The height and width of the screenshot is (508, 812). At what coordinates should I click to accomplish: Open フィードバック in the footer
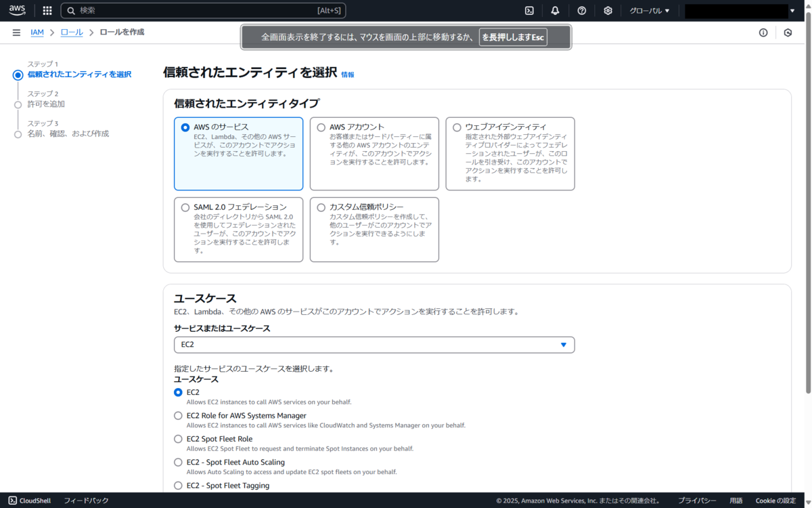click(x=86, y=501)
